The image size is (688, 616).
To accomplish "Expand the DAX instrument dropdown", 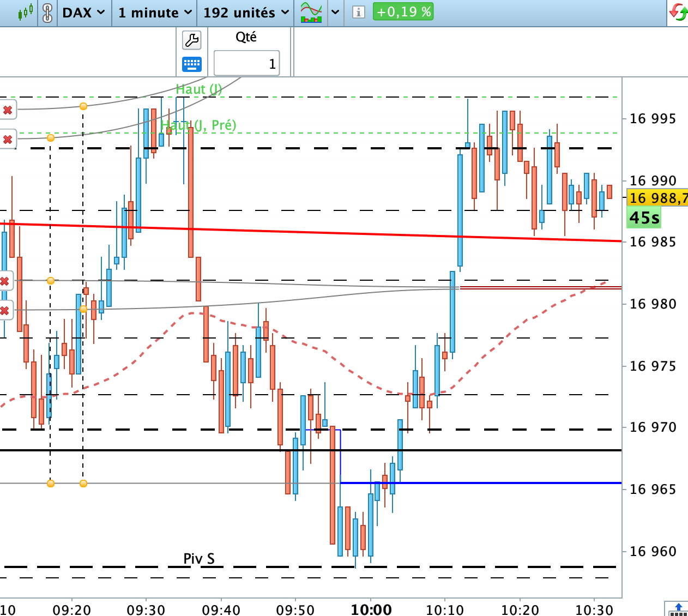I will click(83, 13).
